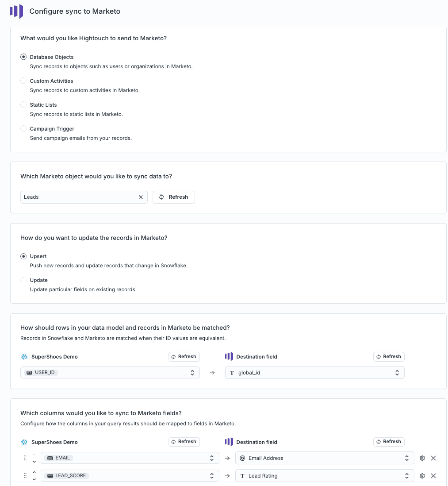Viewport: 448px width, 486px height.
Task: Remove the LEAD_SCORE field mapping row
Action: (433, 476)
